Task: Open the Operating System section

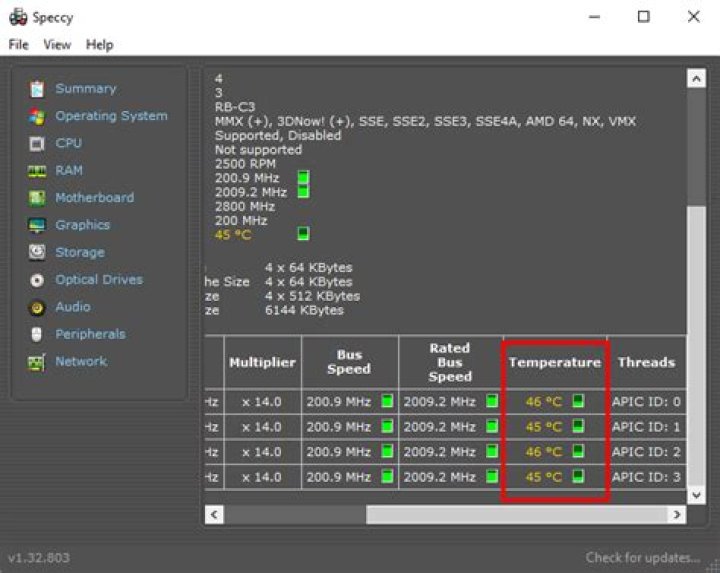Action: [112, 116]
